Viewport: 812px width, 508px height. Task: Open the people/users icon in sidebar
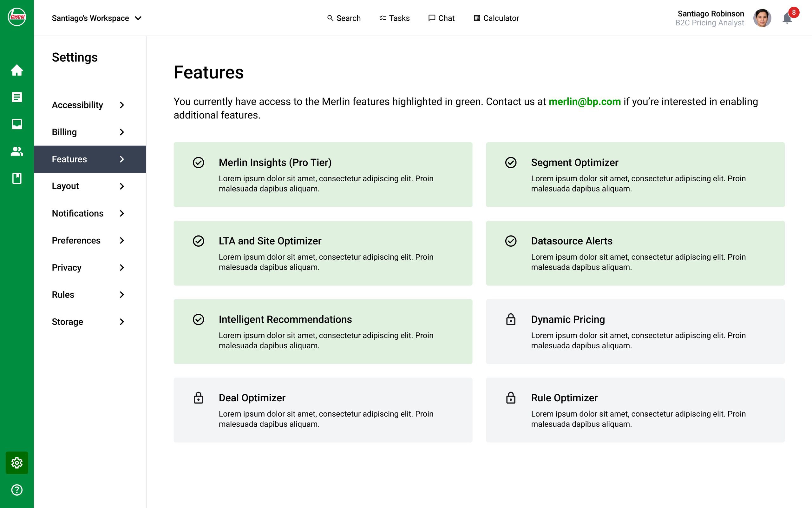tap(17, 151)
